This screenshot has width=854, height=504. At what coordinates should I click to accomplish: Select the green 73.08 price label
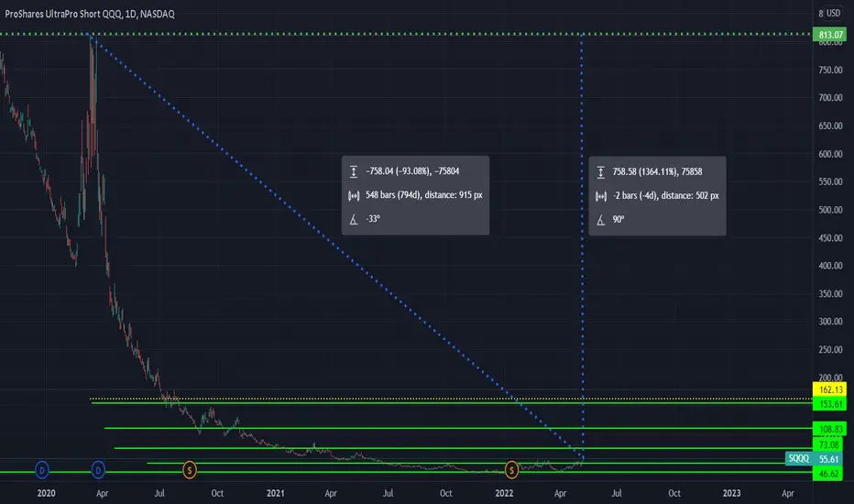[x=829, y=445]
